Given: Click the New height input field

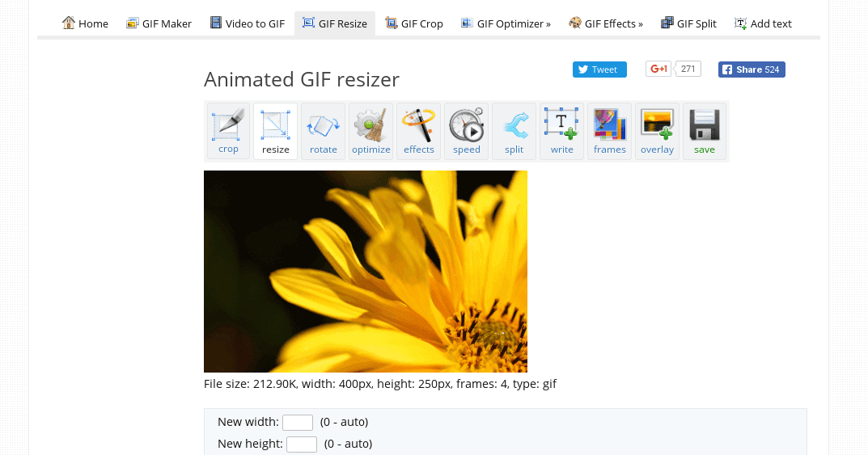Looking at the screenshot, I should point(301,444).
